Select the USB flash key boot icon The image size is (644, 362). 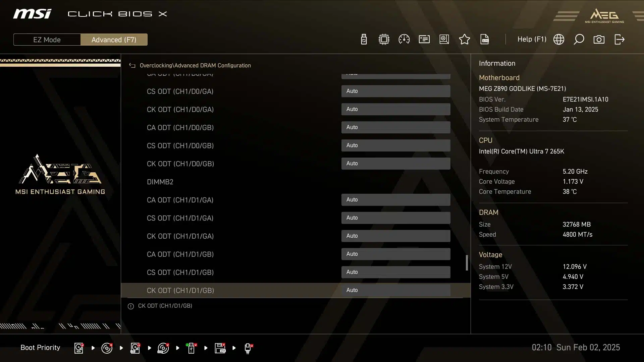coord(192,348)
